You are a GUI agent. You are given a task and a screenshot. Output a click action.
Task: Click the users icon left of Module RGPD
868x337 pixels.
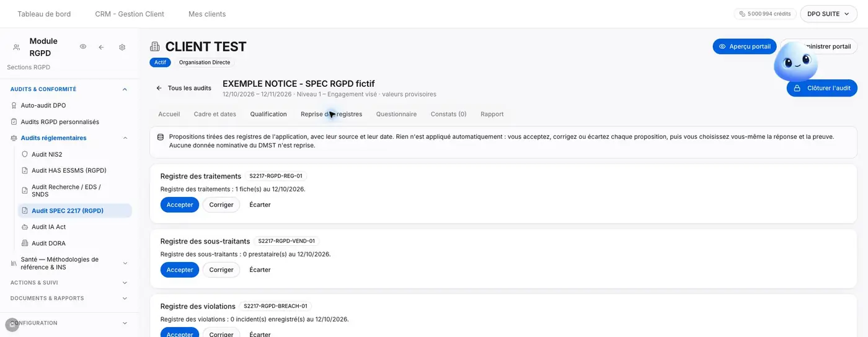[17, 47]
